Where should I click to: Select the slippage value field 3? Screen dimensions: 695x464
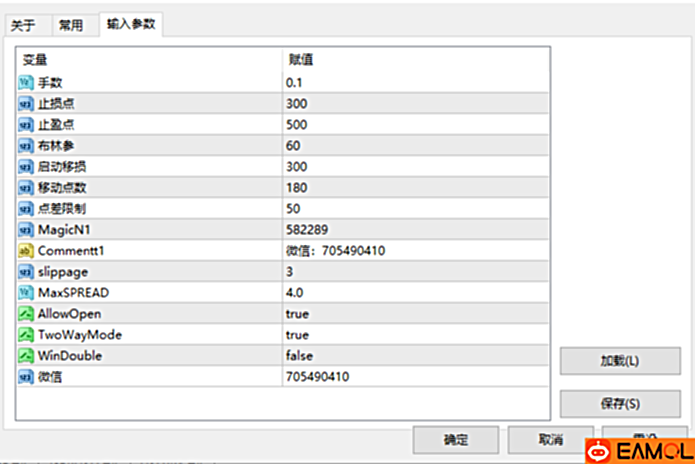[290, 272]
